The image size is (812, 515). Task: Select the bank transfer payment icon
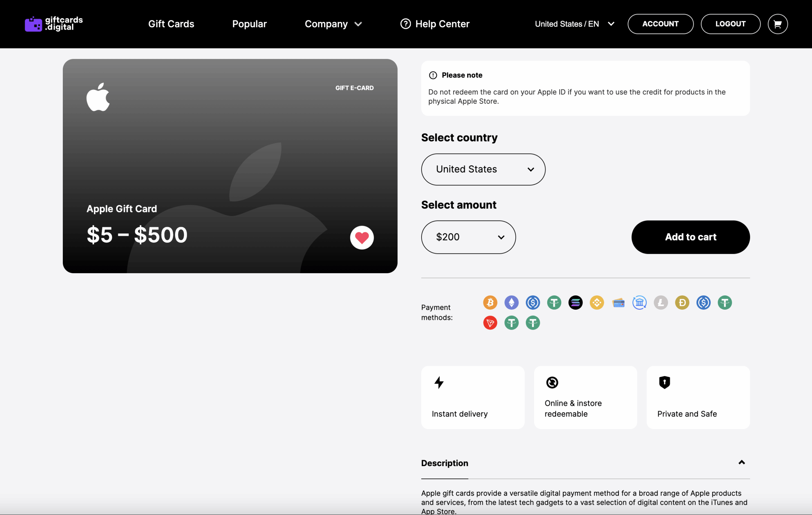639,302
